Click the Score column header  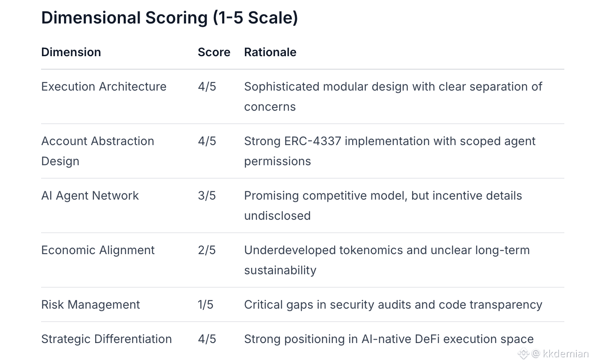[214, 52]
